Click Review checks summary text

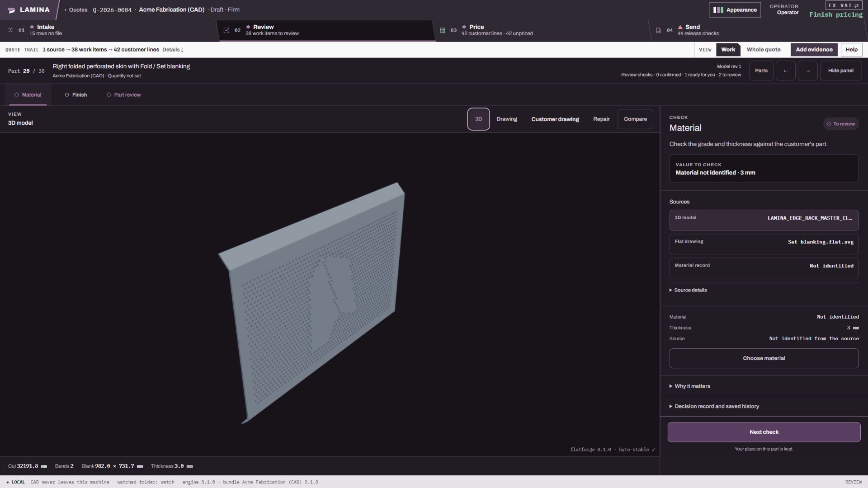pyautogui.click(x=681, y=75)
